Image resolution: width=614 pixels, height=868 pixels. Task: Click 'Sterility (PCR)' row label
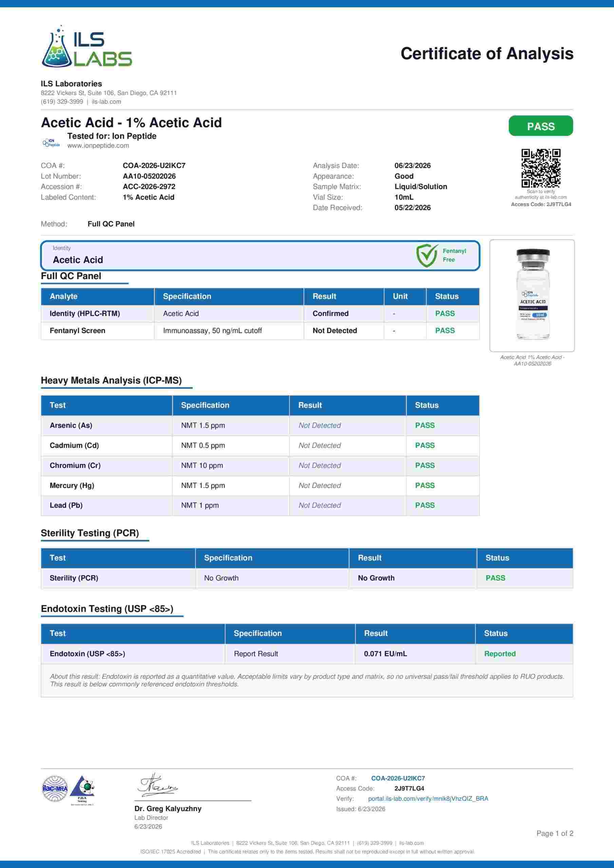pos(74,578)
